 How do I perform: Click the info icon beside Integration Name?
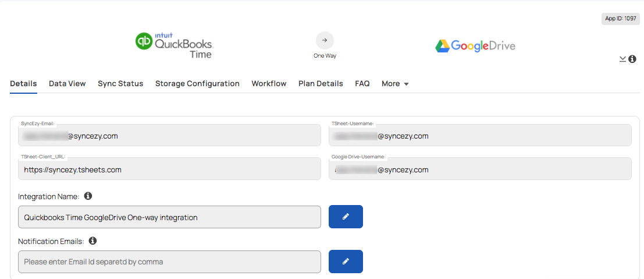coord(88,196)
